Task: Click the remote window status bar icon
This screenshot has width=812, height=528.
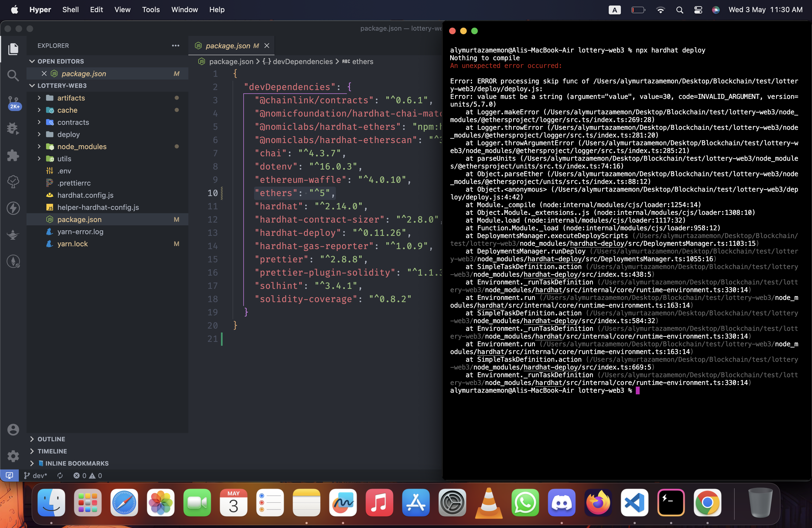Action: click(x=10, y=475)
